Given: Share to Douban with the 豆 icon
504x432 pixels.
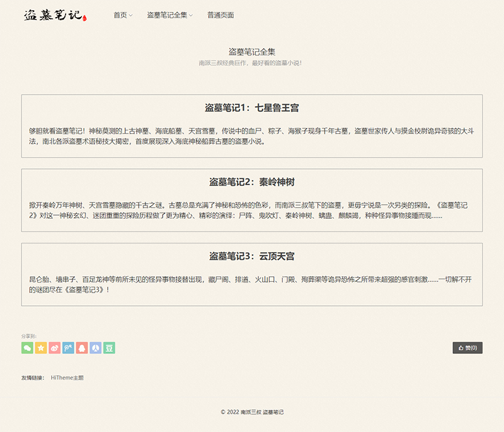Looking at the screenshot, I should tap(109, 347).
